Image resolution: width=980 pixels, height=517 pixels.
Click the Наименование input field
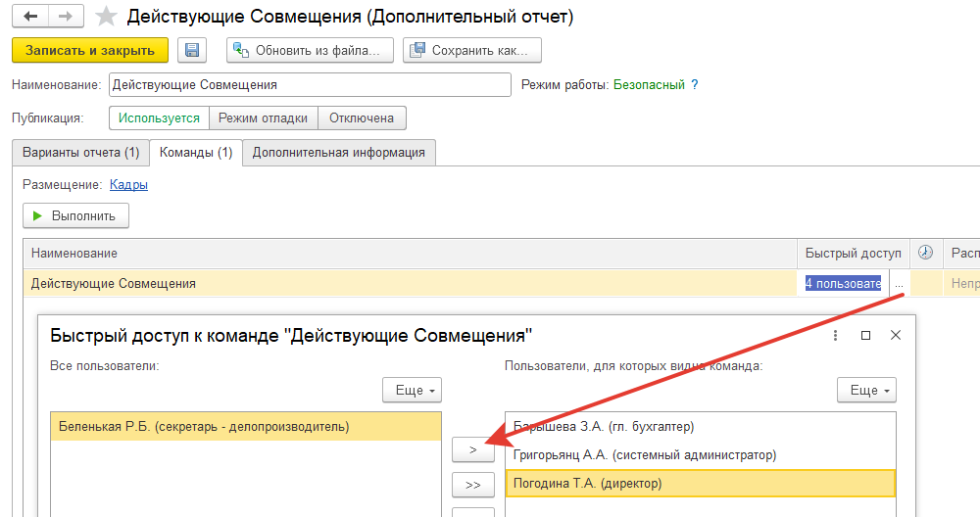tap(310, 85)
